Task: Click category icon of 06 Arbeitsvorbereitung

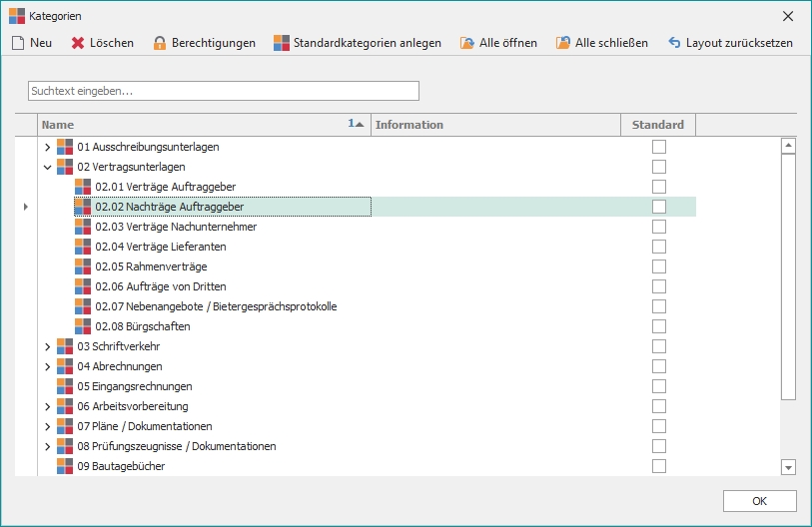Action: pyautogui.click(x=65, y=406)
